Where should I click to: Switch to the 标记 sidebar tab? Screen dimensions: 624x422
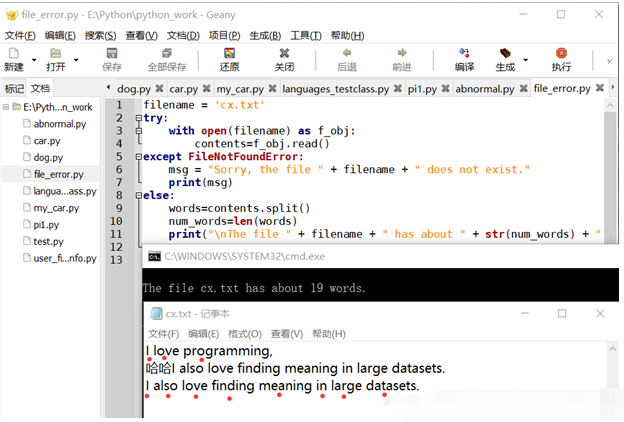pyautogui.click(x=14, y=88)
